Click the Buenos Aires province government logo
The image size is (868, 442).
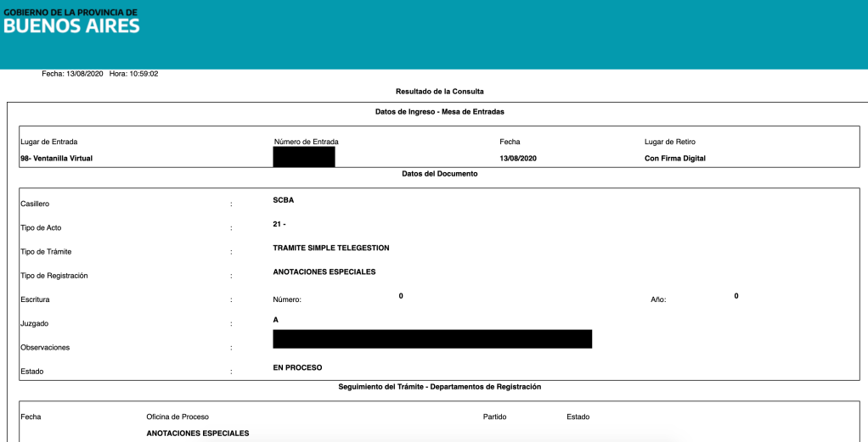coord(71,20)
